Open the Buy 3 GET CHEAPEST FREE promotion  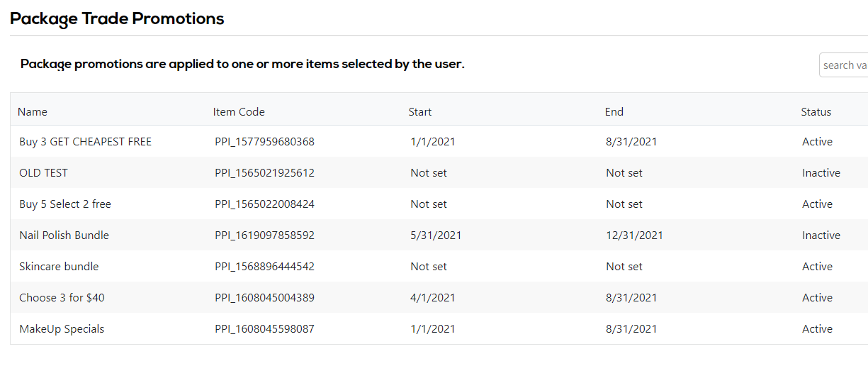pos(86,141)
